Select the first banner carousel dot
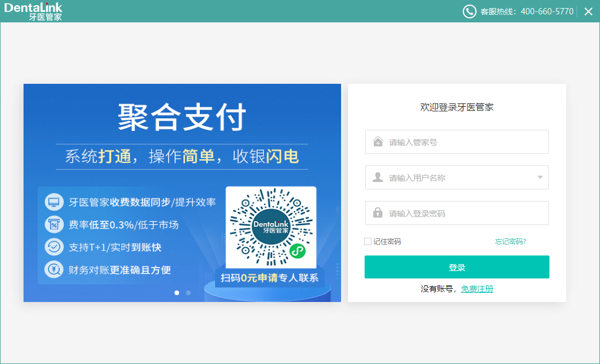 [177, 293]
